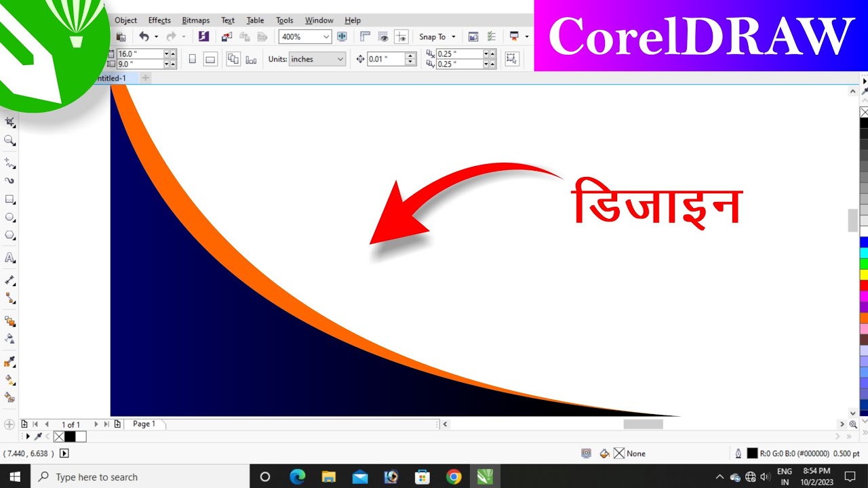Set page to Portrait orientation
This screenshot has height=488, width=868.
click(x=193, y=59)
